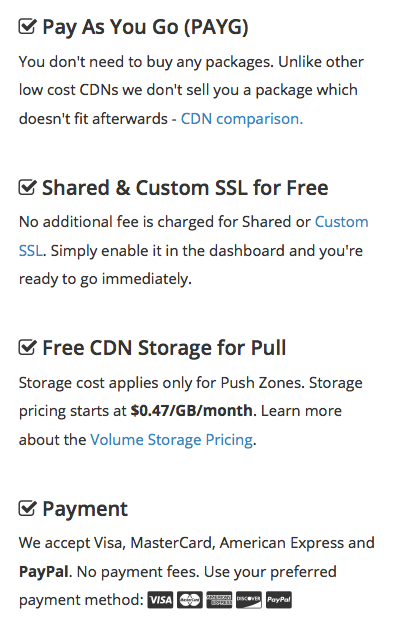Click the bold $0.47/GB/month price text
420x626 pixels.
point(192,410)
